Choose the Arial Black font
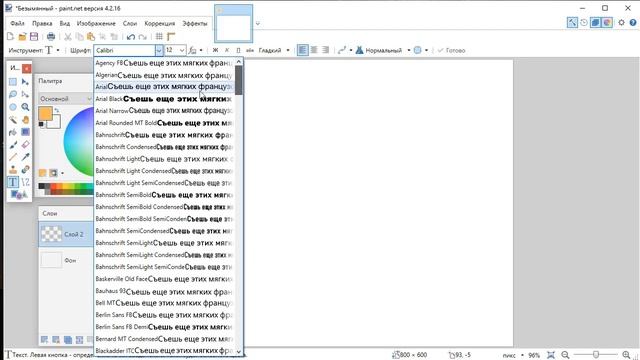640x360 pixels. (x=164, y=98)
